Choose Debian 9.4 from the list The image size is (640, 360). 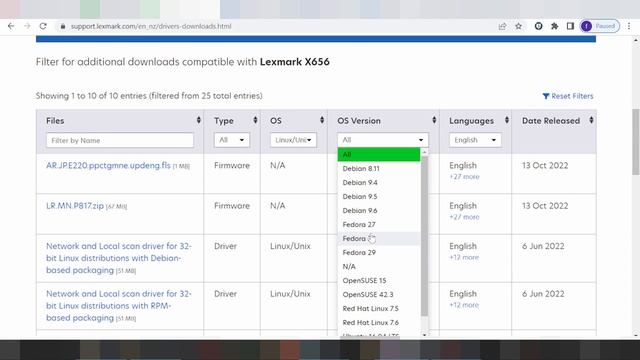pos(379,182)
